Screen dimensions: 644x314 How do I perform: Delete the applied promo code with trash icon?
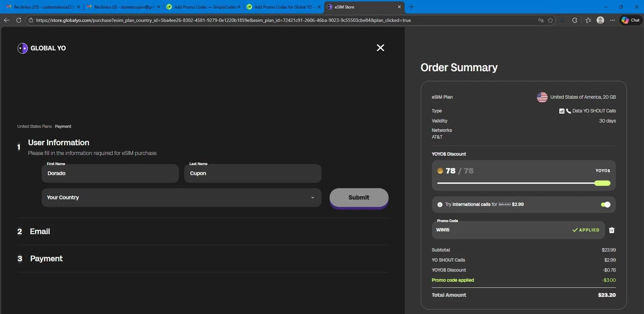click(x=612, y=230)
